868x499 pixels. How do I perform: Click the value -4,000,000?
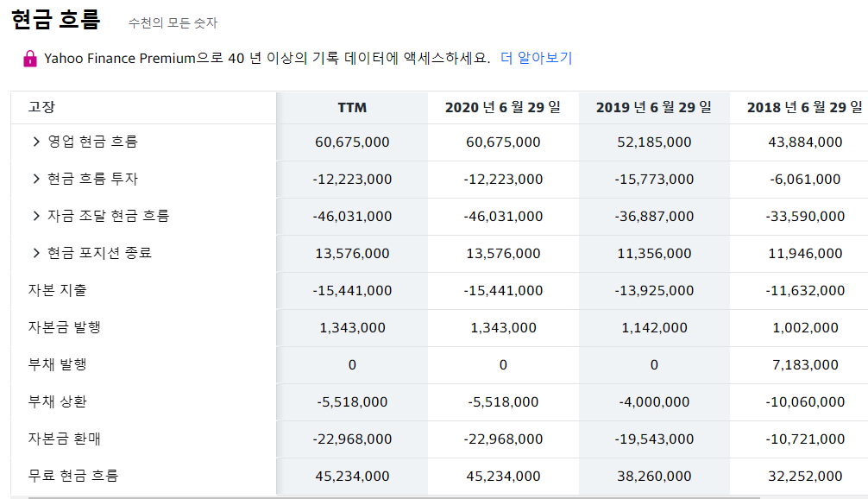click(654, 402)
